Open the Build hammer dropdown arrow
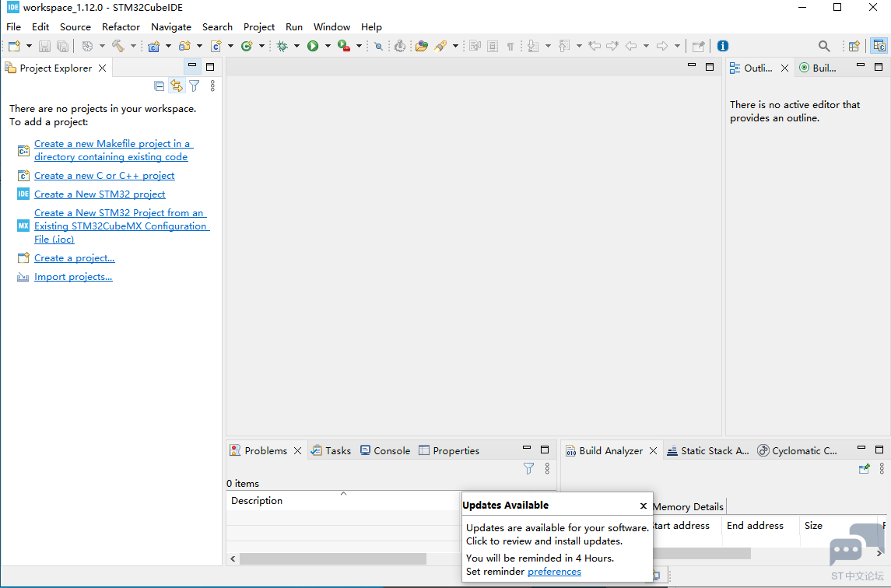The height and width of the screenshot is (588, 891). [x=133, y=46]
